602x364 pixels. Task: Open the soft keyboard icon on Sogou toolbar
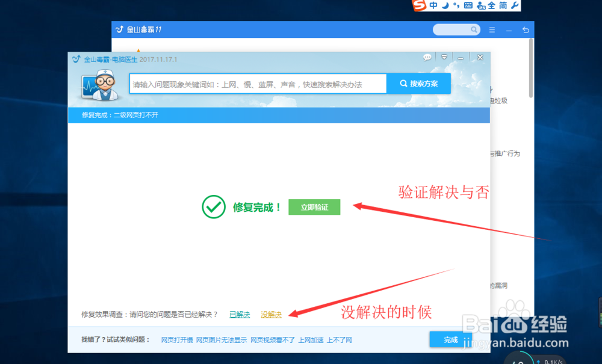468,5
